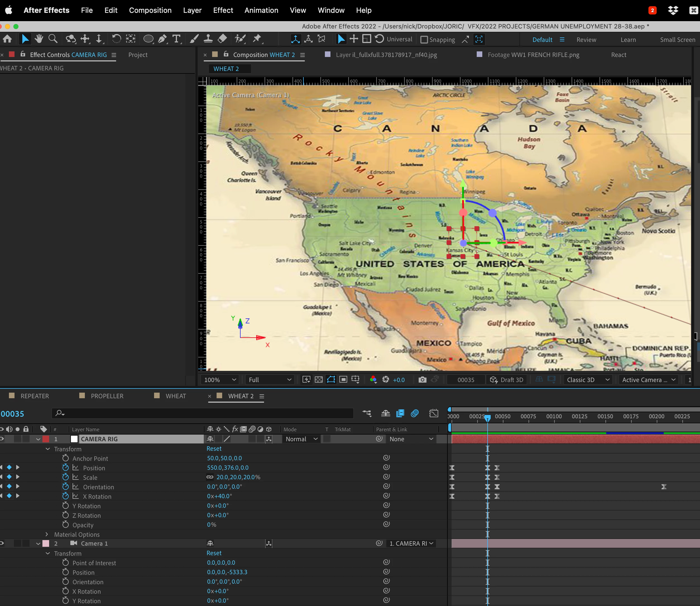Open the 100% magnification dropdown
The image size is (700, 606).
[220, 380]
